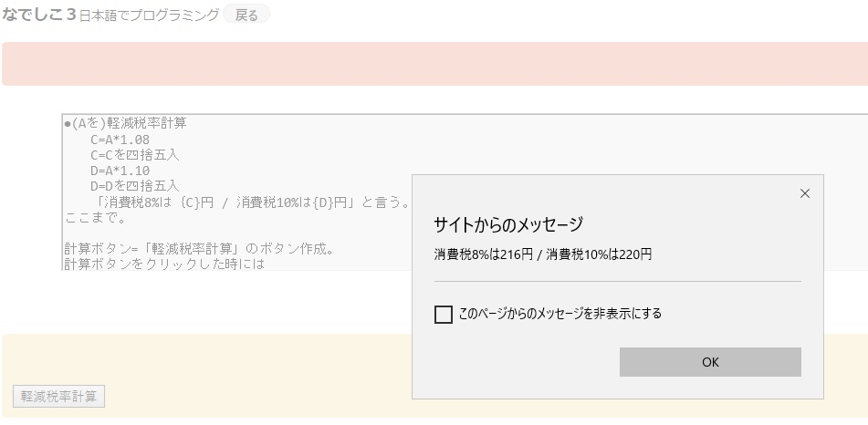Click the 戻る back button

(x=246, y=16)
